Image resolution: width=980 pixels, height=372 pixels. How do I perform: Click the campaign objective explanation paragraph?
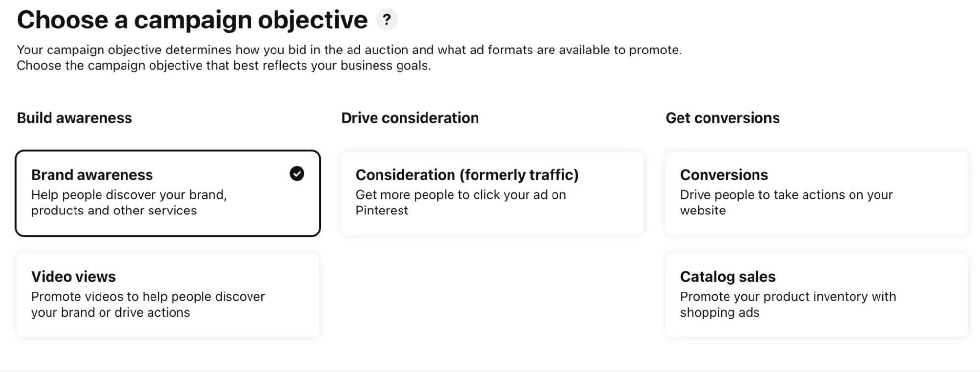point(349,57)
